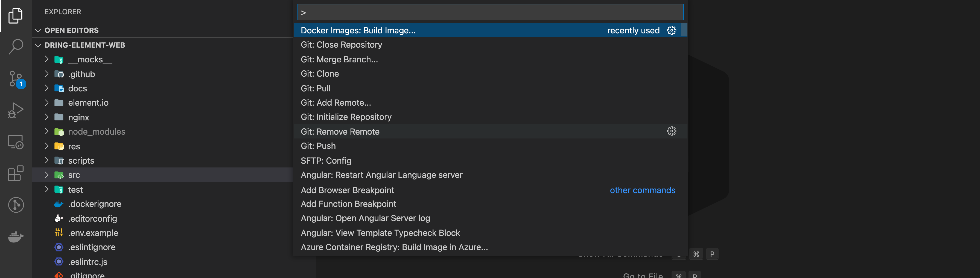Click the other commands link
This screenshot has height=278, width=980.
[642, 190]
